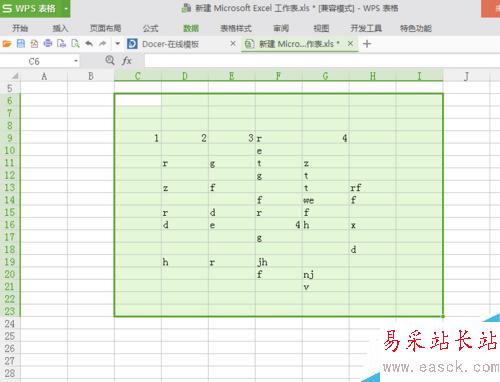Screen dimensions: 500x382
Task: Close the 新建 Micro...作表.xls tab
Action: 350,43
